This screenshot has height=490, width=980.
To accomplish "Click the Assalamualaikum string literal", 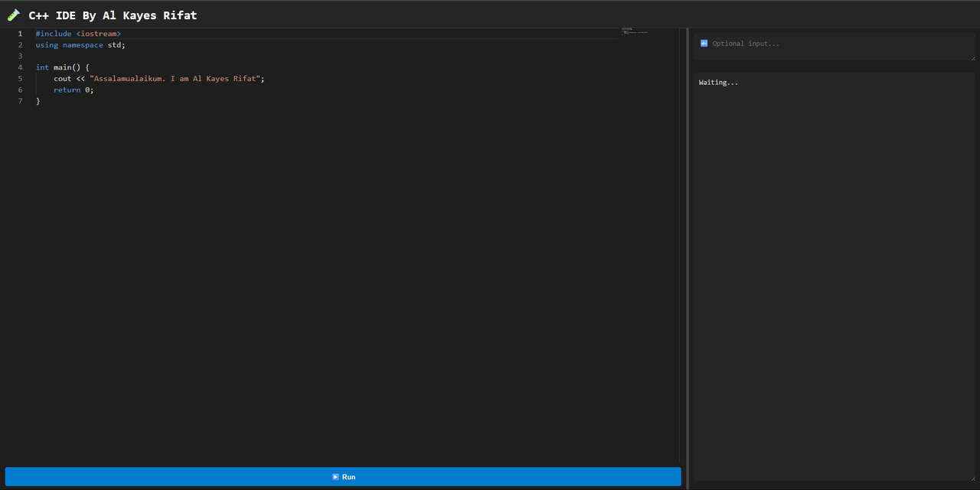I will (x=175, y=79).
